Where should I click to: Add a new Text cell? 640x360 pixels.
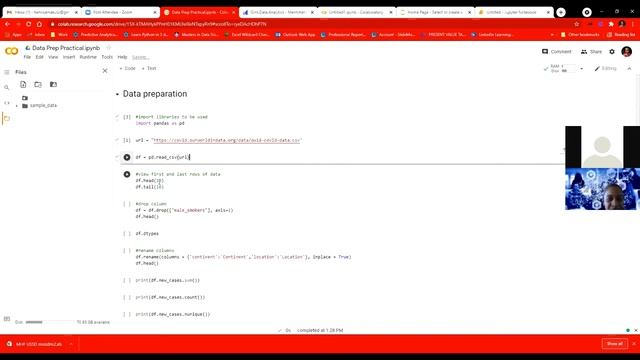pyautogui.click(x=149, y=69)
